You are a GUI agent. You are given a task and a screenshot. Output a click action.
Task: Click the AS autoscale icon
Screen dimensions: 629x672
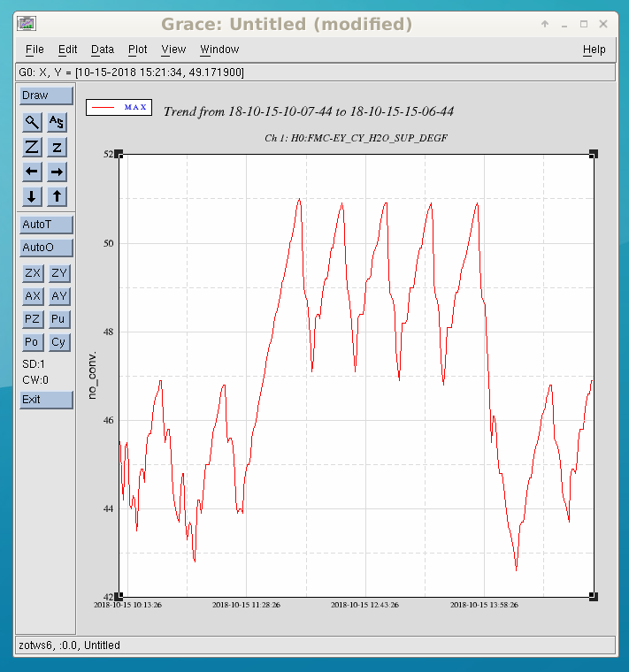coord(57,123)
